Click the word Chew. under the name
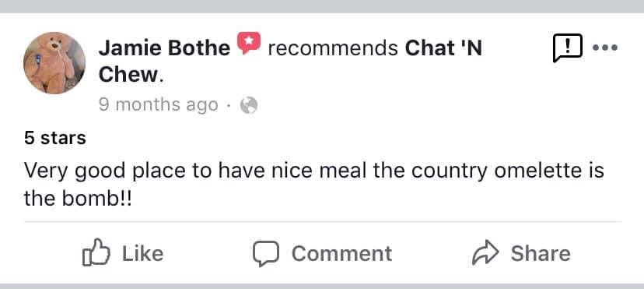The image size is (644, 289). (131, 75)
